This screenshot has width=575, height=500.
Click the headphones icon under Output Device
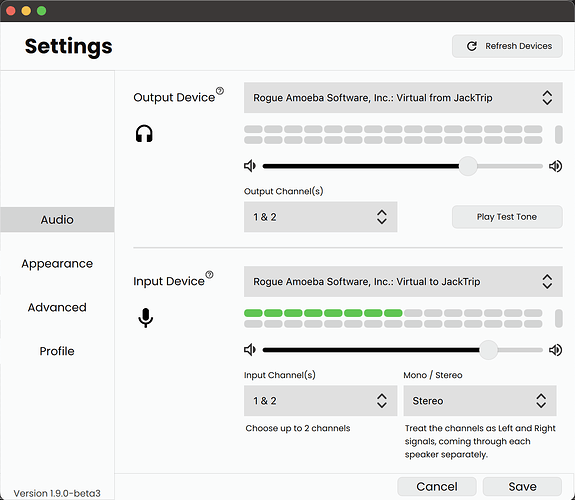click(144, 134)
